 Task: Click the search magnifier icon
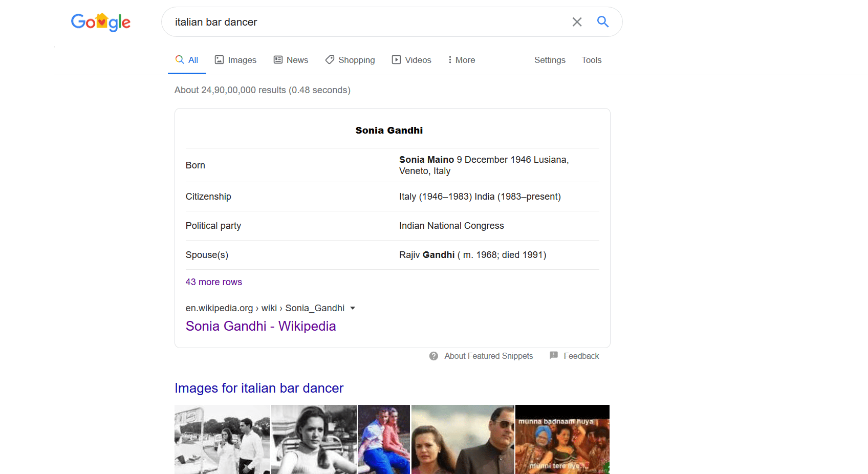[602, 21]
